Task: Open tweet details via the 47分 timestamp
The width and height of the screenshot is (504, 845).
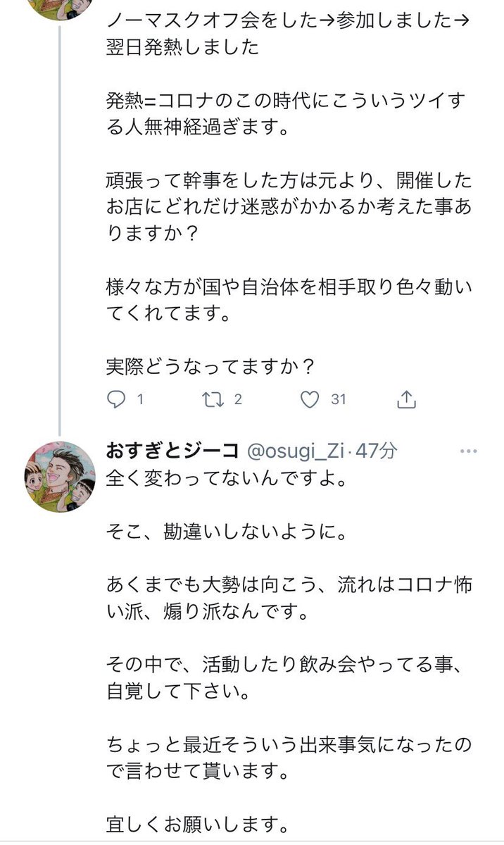Action: [377, 448]
